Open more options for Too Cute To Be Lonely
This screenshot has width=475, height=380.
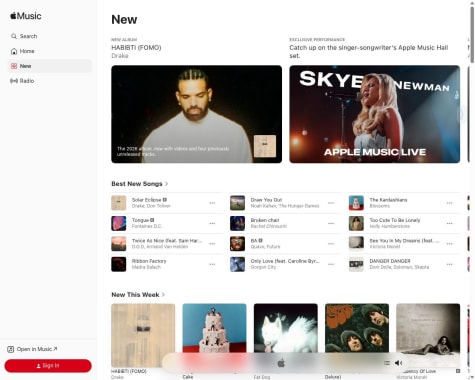[450, 223]
